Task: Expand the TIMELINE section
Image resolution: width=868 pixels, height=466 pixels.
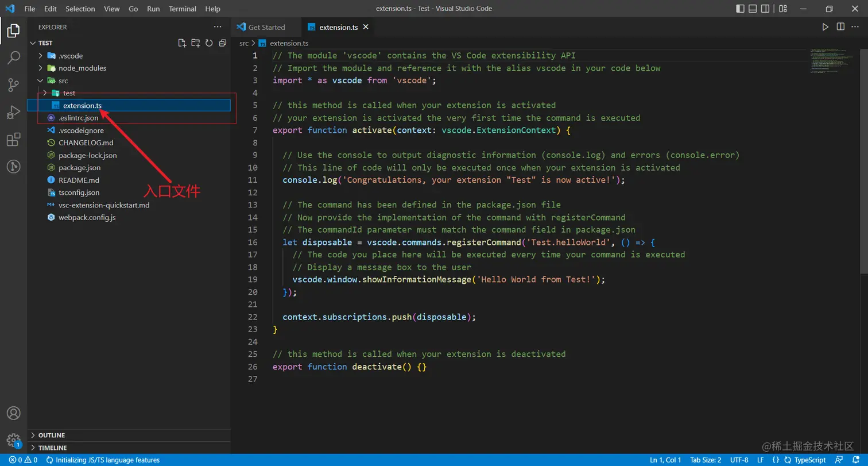Action: click(52, 448)
